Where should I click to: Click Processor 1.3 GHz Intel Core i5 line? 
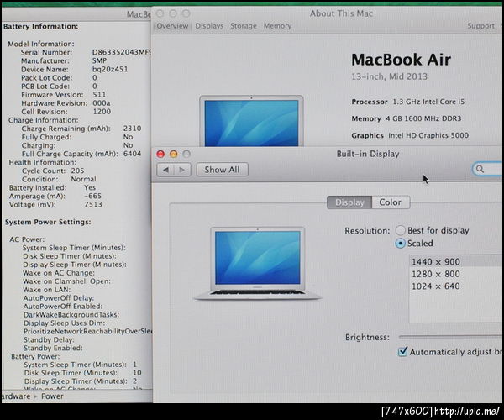tap(408, 102)
